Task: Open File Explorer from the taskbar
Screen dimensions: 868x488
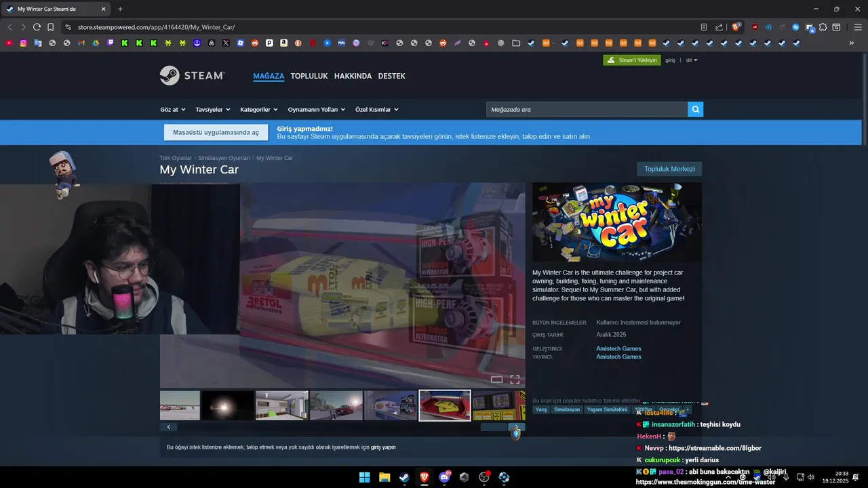Action: point(384,477)
